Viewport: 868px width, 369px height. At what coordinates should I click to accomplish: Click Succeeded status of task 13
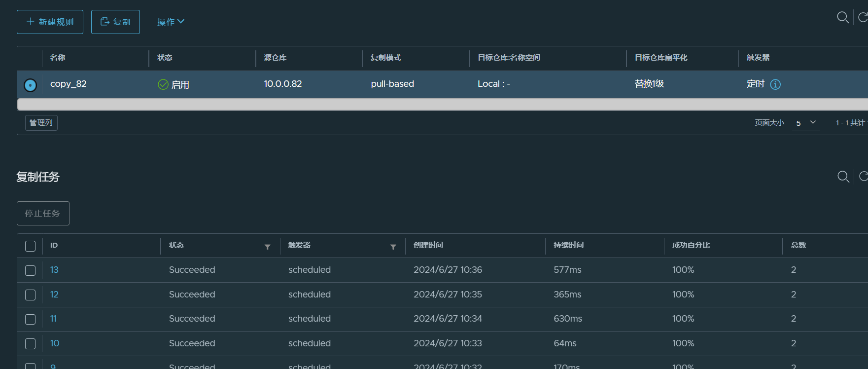click(192, 270)
